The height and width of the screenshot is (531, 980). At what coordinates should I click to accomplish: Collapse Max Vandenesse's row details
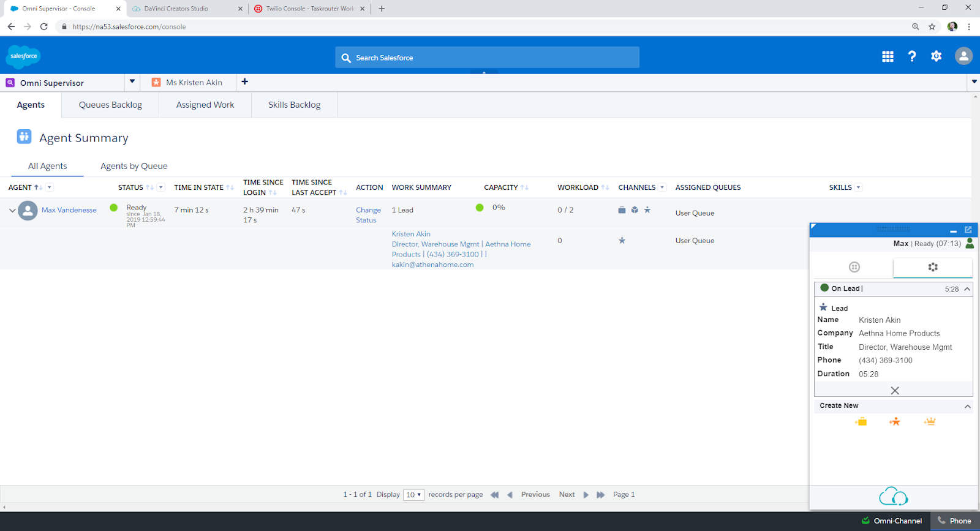point(12,210)
